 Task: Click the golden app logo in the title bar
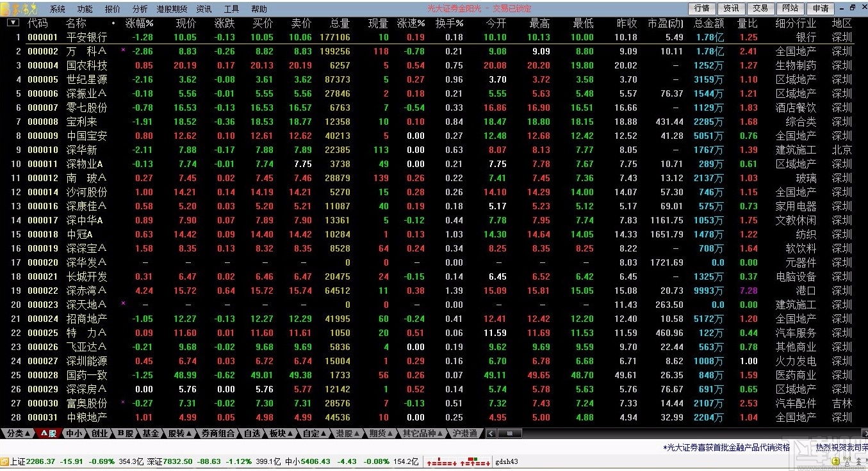tap(19, 9)
